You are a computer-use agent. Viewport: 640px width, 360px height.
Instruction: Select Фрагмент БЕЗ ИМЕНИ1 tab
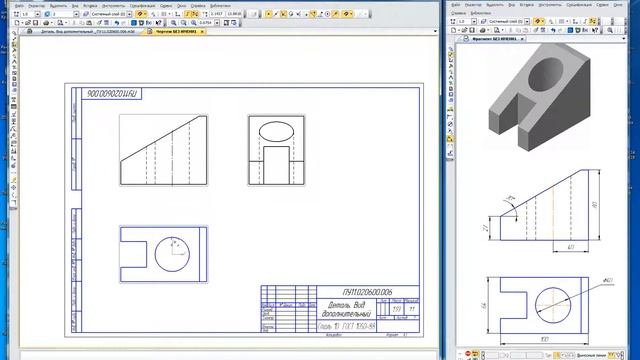point(495,39)
